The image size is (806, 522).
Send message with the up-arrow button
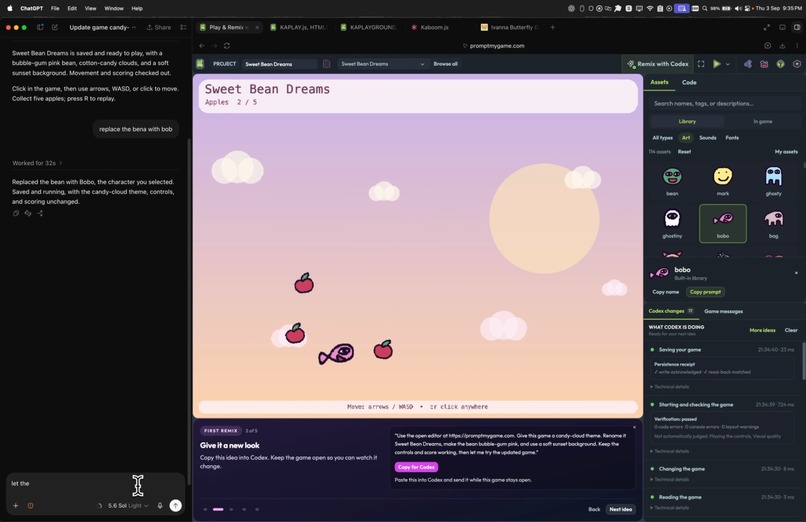pos(175,506)
